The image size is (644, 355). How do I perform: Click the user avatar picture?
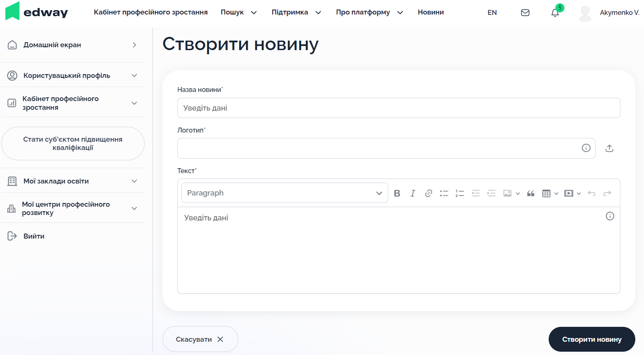pos(585,13)
